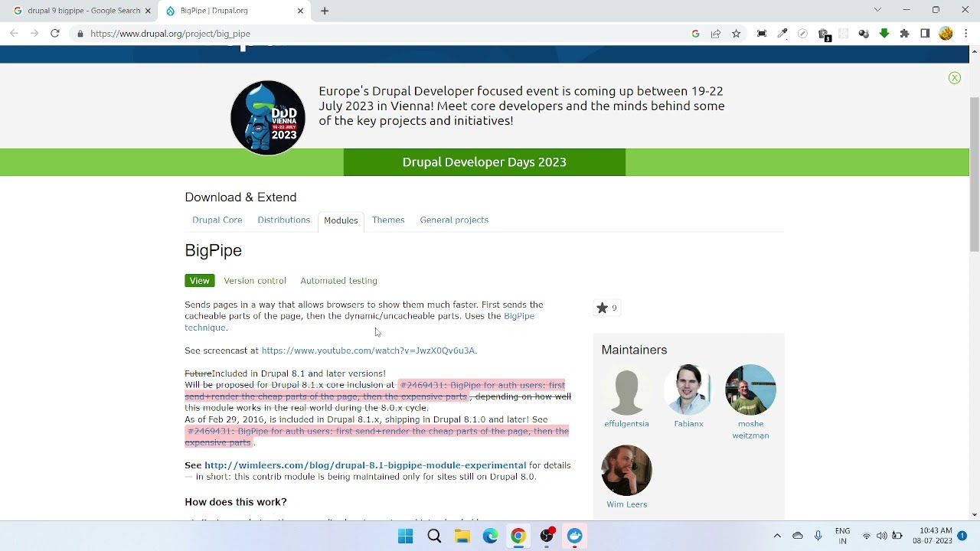Click the Google icon in the address bar
The width and height of the screenshot is (980, 551).
click(x=695, y=34)
